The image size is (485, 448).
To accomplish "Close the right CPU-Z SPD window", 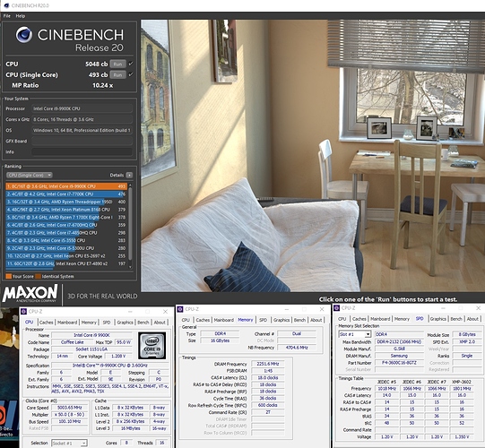I will (x=479, y=308).
